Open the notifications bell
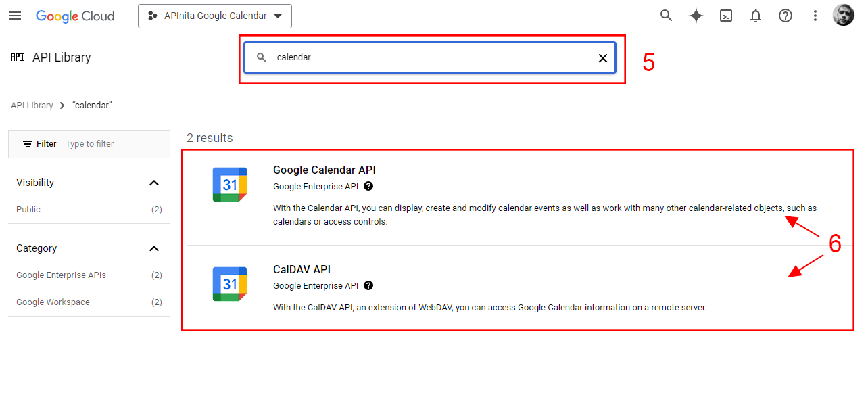868x420 pixels. (755, 15)
